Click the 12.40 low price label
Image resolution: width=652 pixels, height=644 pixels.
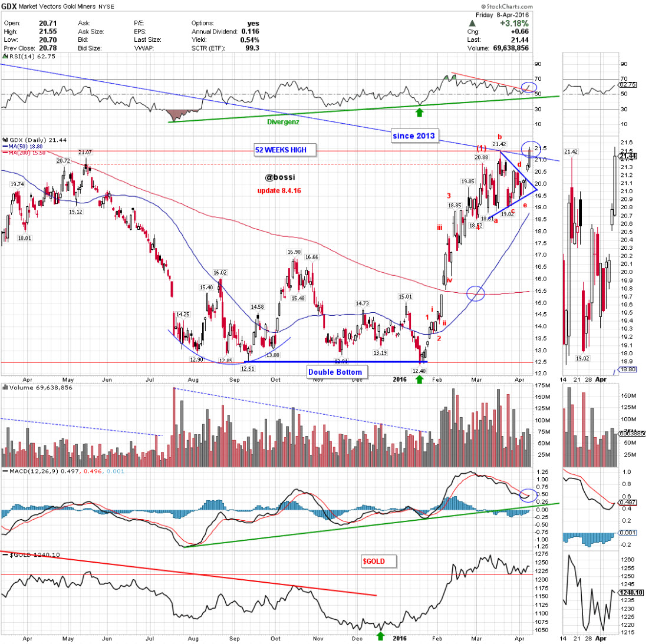click(419, 371)
